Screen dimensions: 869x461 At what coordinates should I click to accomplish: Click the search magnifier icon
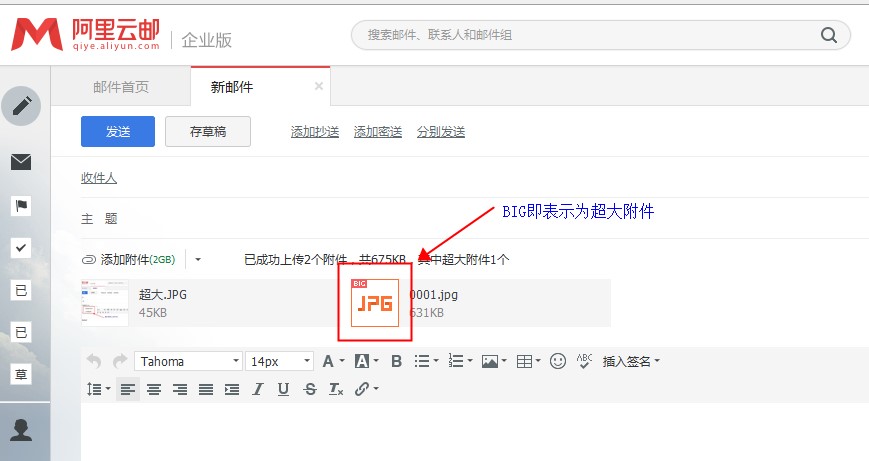(x=829, y=36)
